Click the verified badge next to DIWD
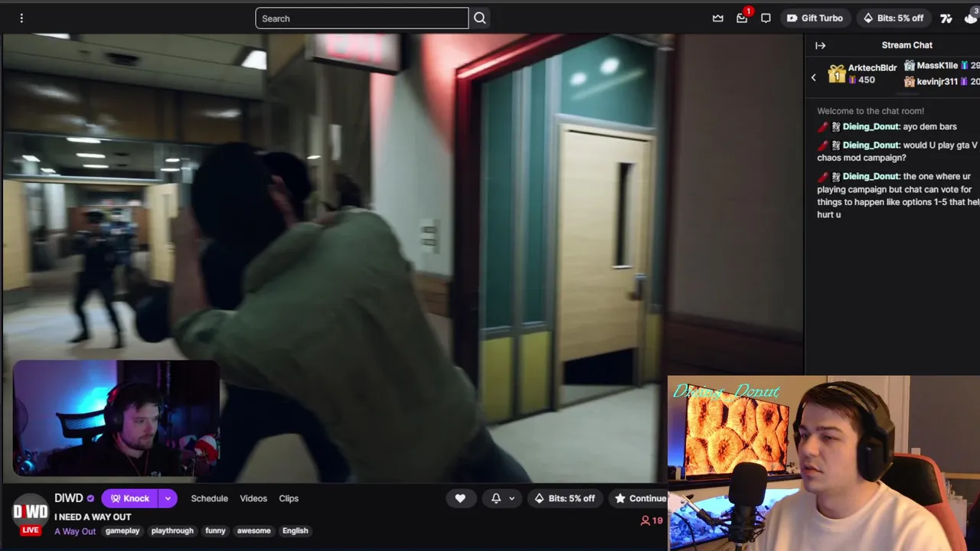The height and width of the screenshot is (551, 980). click(90, 498)
